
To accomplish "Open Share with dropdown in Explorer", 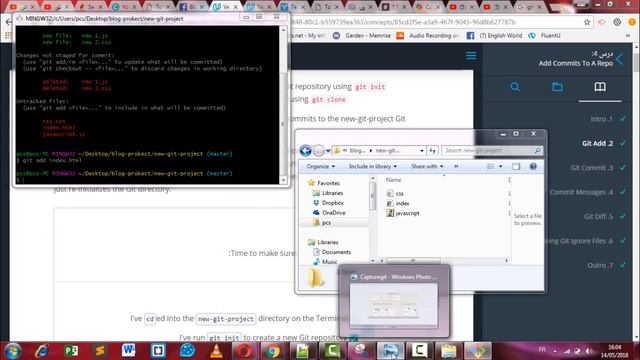I will pos(427,167).
